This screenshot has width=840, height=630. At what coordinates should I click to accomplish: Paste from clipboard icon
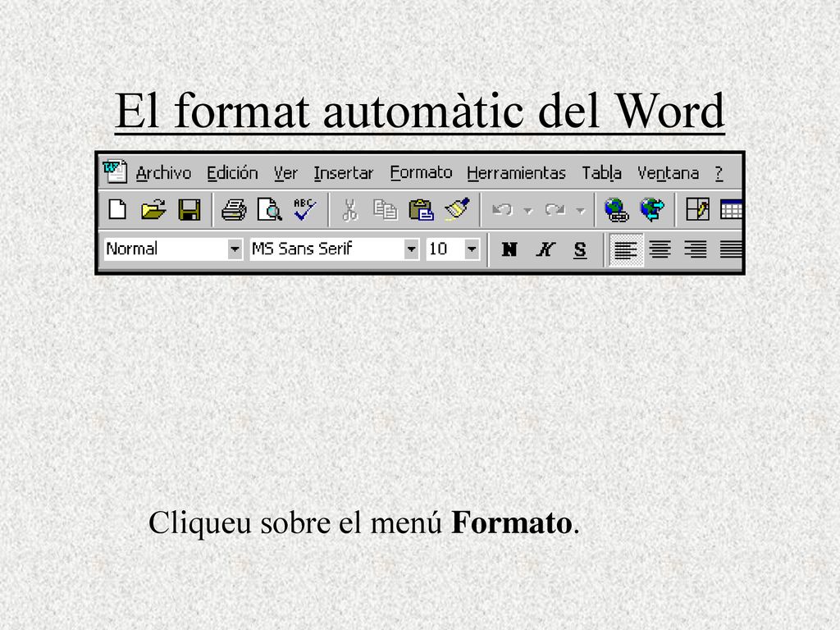[x=421, y=209]
